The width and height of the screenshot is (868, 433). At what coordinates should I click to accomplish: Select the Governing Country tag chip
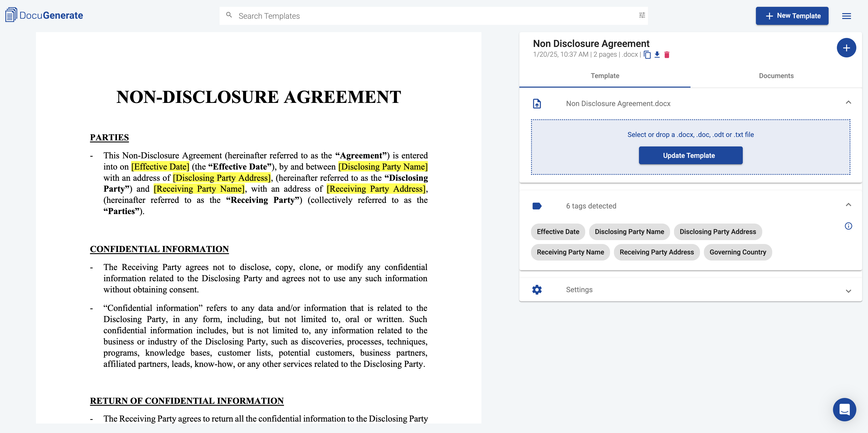click(x=738, y=252)
